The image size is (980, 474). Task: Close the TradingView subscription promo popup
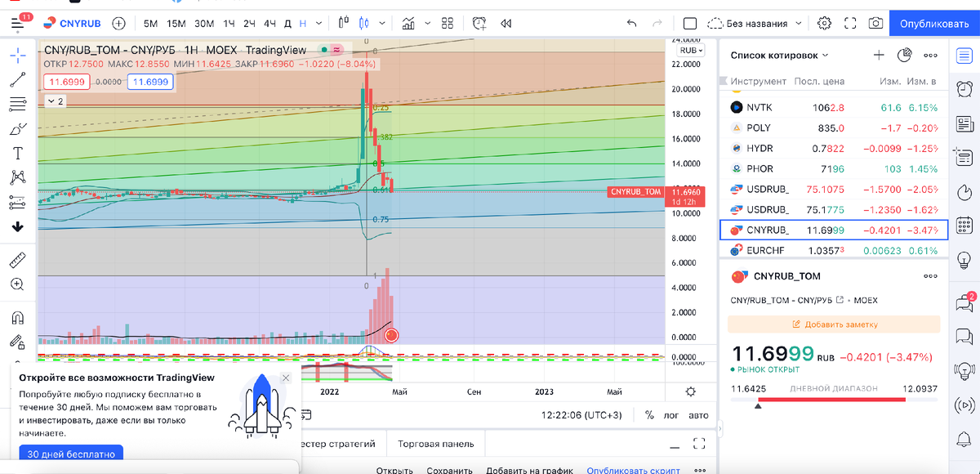(x=285, y=378)
